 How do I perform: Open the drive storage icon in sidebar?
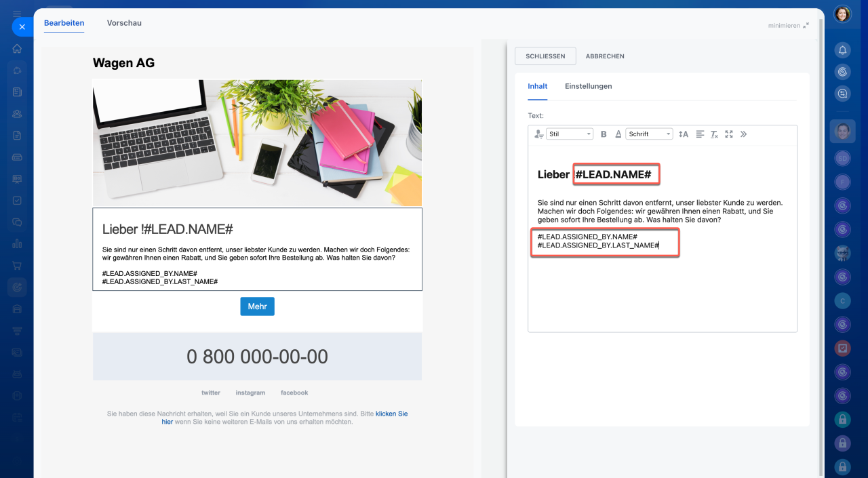coord(17,157)
